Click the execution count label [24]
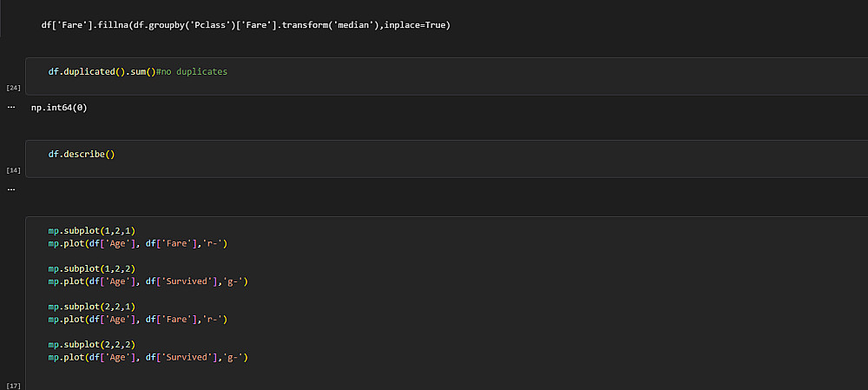This screenshot has width=868, height=390. tap(13, 89)
